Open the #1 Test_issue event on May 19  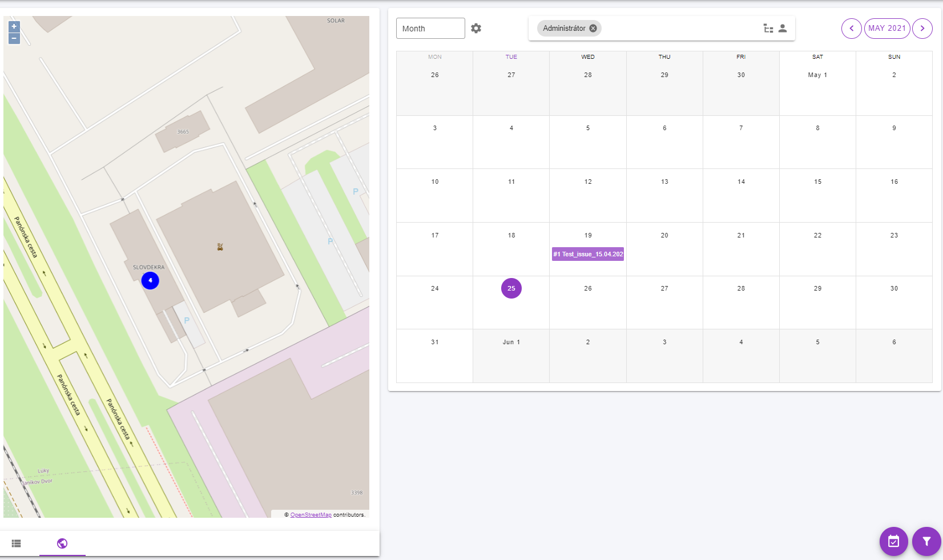[587, 254]
